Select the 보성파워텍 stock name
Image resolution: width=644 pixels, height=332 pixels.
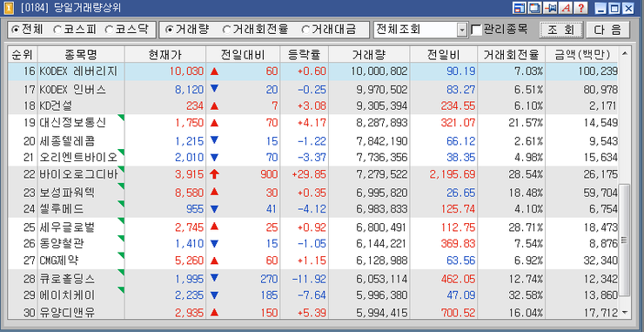[x=67, y=193]
